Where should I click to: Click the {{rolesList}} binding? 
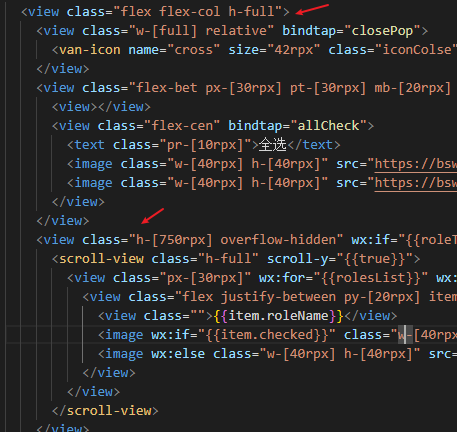[371, 278]
